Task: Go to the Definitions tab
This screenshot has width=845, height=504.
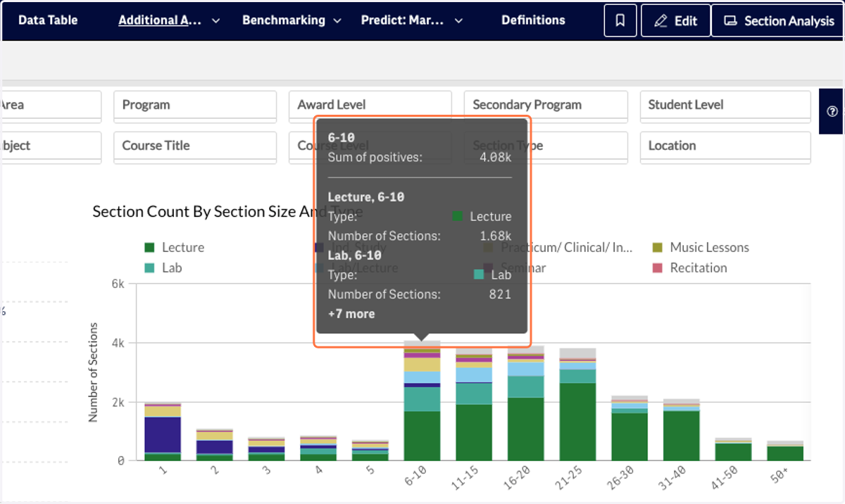Action: 533,20
